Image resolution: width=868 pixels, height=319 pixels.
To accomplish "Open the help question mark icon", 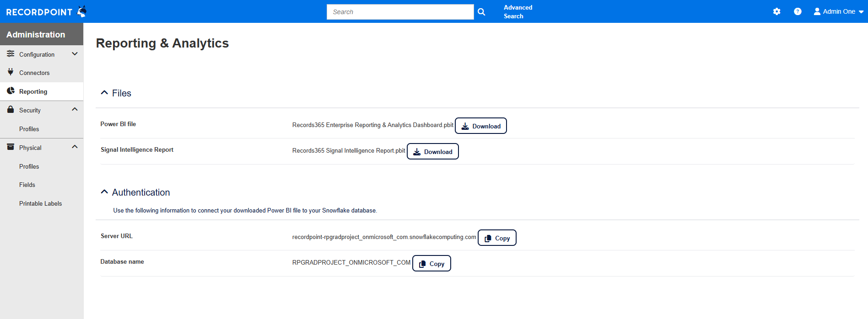I will (x=798, y=12).
